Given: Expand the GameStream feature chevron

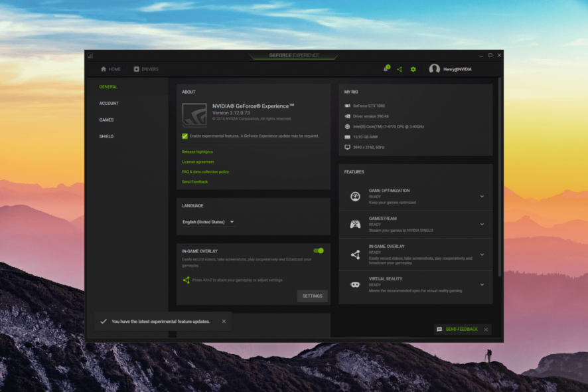Looking at the screenshot, I should 482,224.
